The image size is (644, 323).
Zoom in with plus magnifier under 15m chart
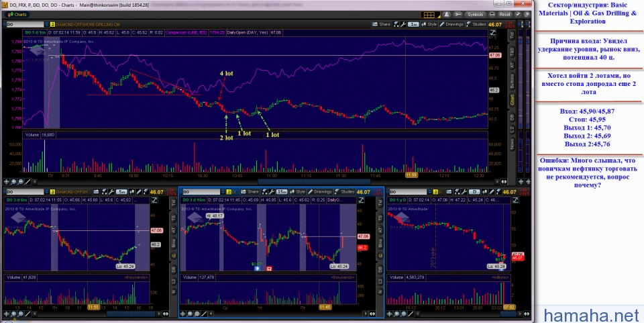[x=190, y=314]
